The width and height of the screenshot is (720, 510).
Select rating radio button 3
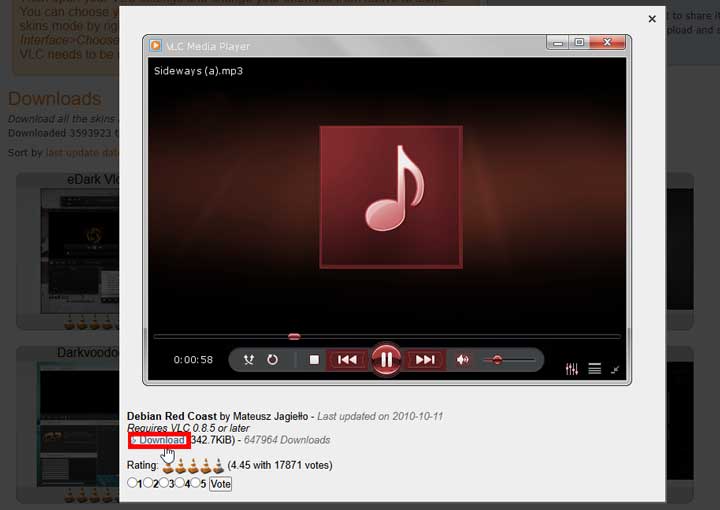coord(164,482)
